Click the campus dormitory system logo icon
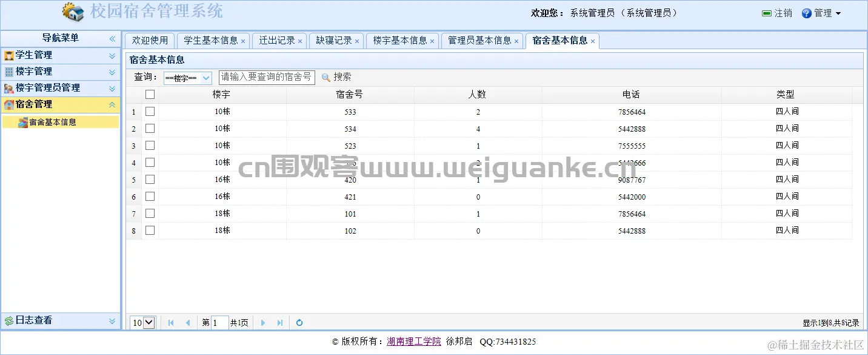The height and width of the screenshot is (355, 868). [x=73, y=12]
